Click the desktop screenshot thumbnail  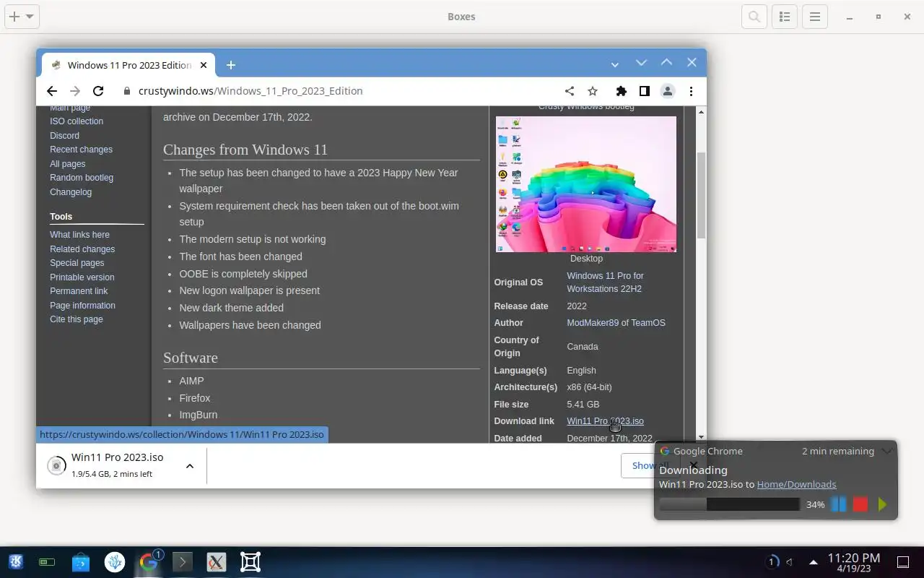(586, 184)
